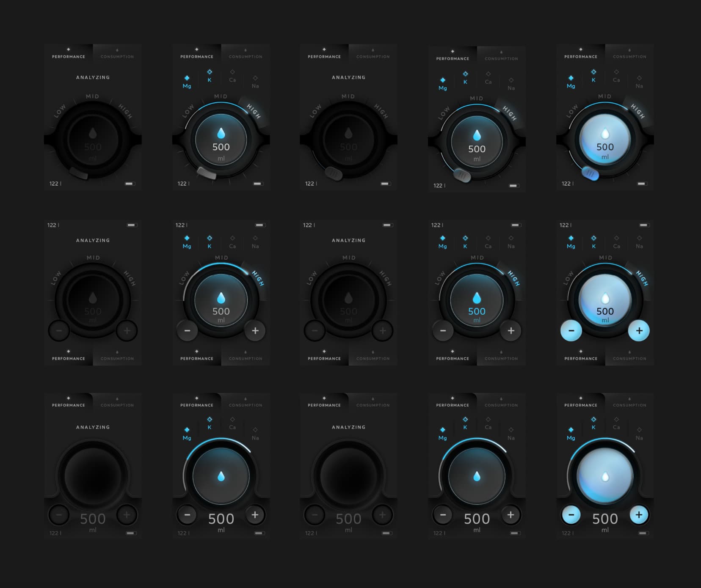Screen dimensions: 701x588
Task: Click the blue 500 value in the middle row's fourth dial
Action: click(477, 311)
